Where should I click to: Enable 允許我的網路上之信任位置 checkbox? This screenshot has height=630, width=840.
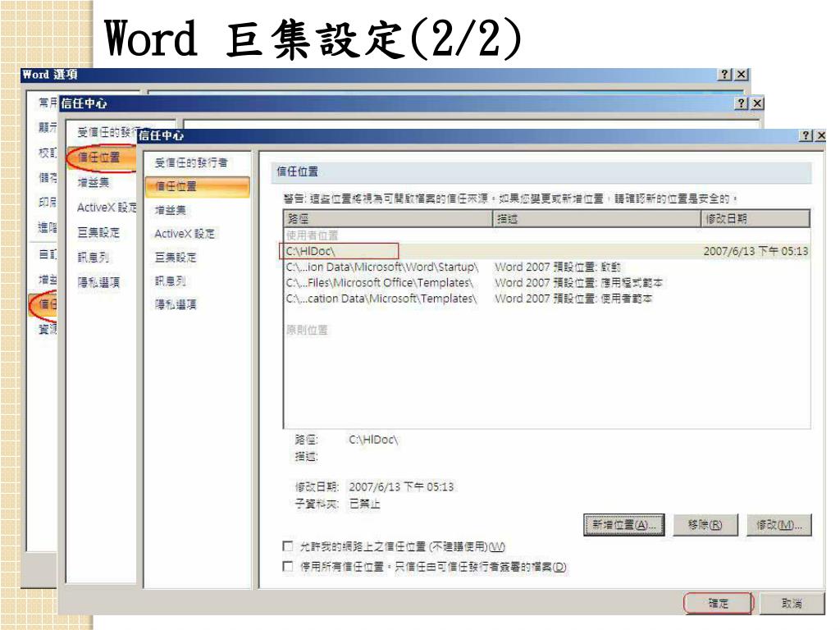[x=288, y=546]
